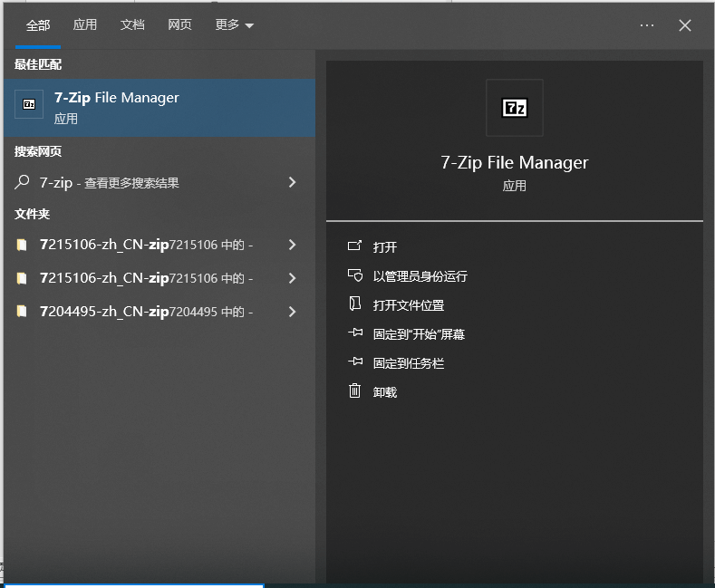Screen dimensions: 715x588
Task: Switch to the 应用 tab
Action: coord(85,24)
